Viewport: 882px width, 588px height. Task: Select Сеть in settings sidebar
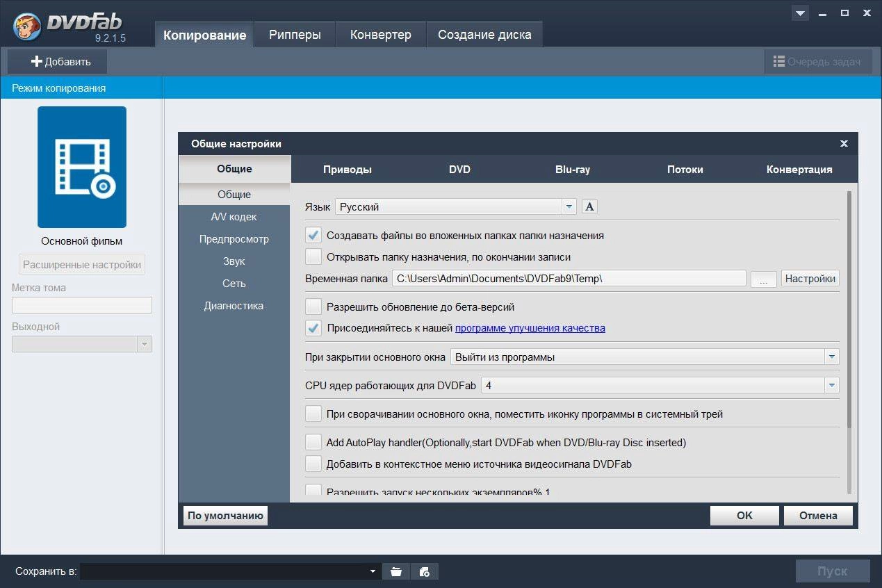pos(234,284)
